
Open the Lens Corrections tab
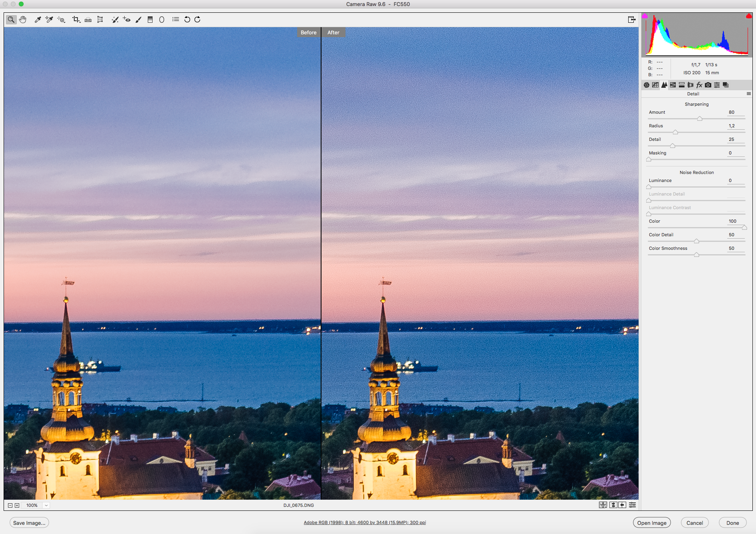691,85
